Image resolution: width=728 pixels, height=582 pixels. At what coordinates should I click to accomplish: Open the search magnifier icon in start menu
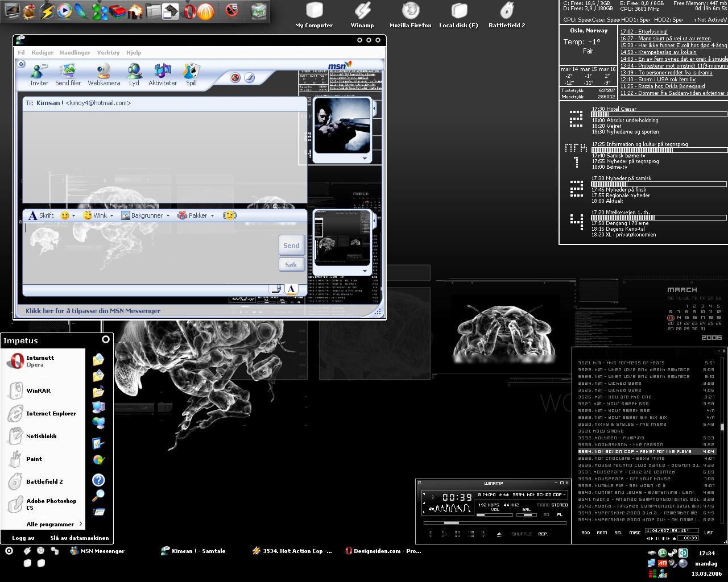[98, 496]
